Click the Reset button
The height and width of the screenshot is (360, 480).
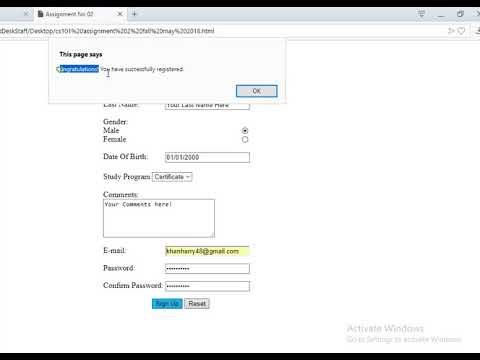(197, 304)
